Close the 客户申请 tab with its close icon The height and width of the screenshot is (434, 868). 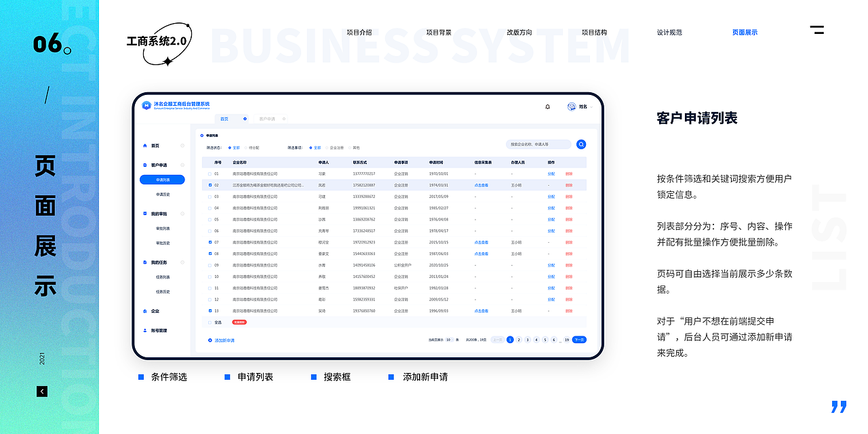(283, 119)
